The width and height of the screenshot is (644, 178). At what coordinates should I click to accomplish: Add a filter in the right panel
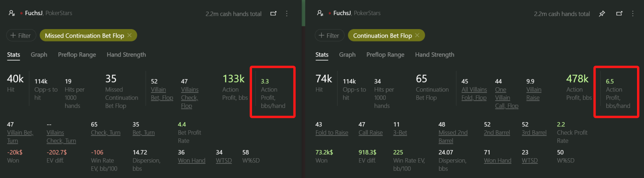(329, 35)
